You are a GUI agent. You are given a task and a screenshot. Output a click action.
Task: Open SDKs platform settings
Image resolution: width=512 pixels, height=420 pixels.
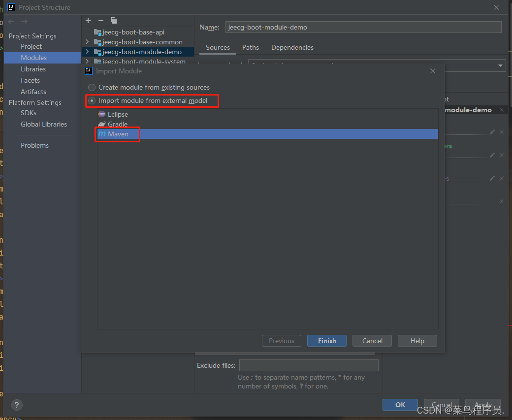pyautogui.click(x=29, y=113)
